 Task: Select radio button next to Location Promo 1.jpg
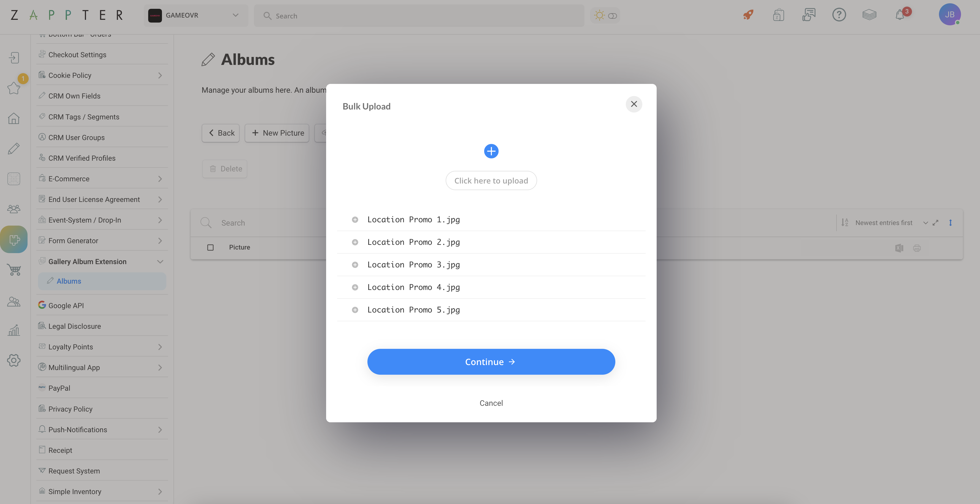coord(354,220)
